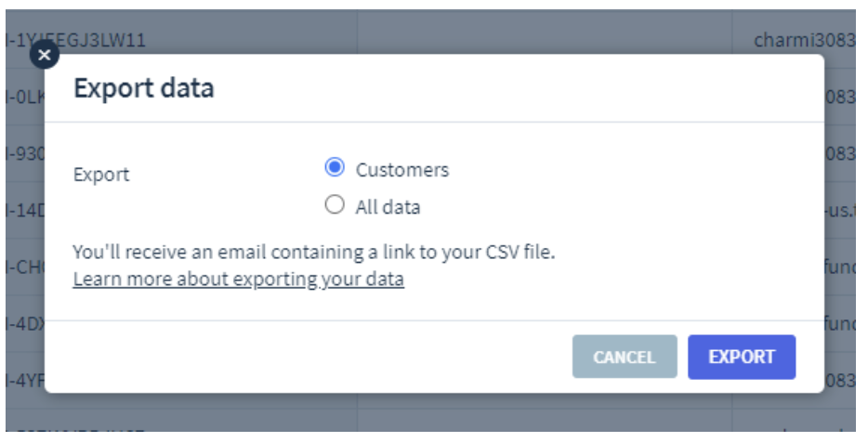Image resolution: width=868 pixels, height=442 pixels.
Task: Click the Customers option label
Action: pyautogui.click(x=401, y=170)
